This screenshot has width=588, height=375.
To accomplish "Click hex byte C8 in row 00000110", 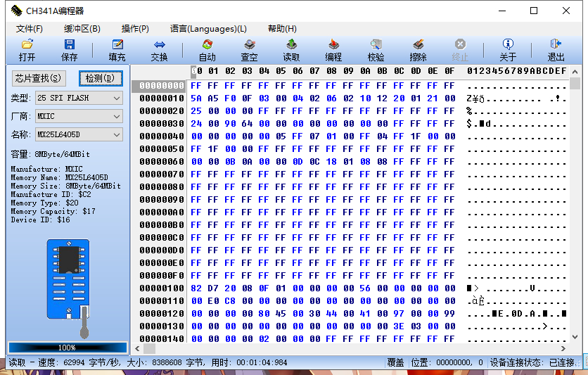I will [230, 301].
